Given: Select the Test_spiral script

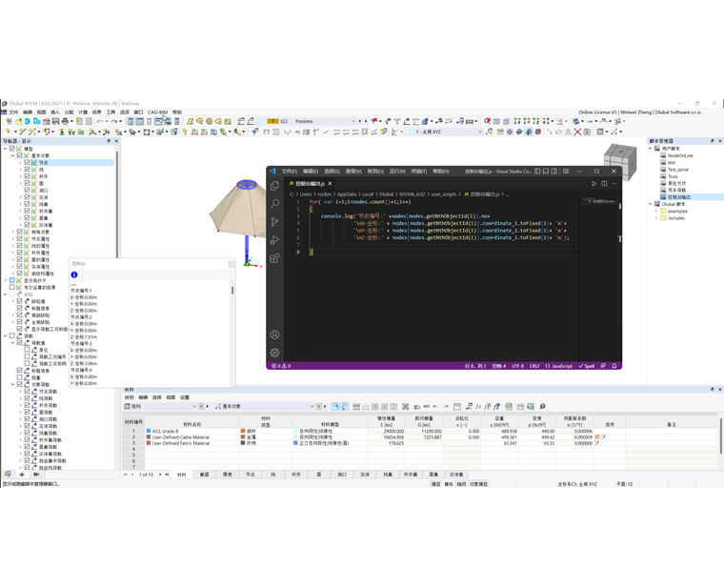Looking at the screenshot, I should point(678,170).
